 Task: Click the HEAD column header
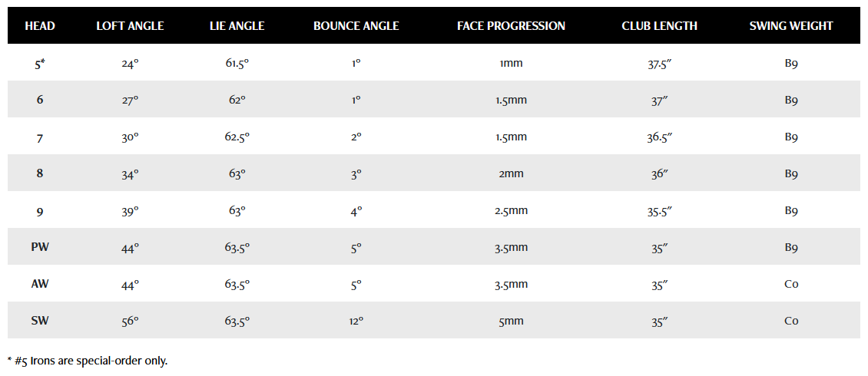tap(40, 26)
